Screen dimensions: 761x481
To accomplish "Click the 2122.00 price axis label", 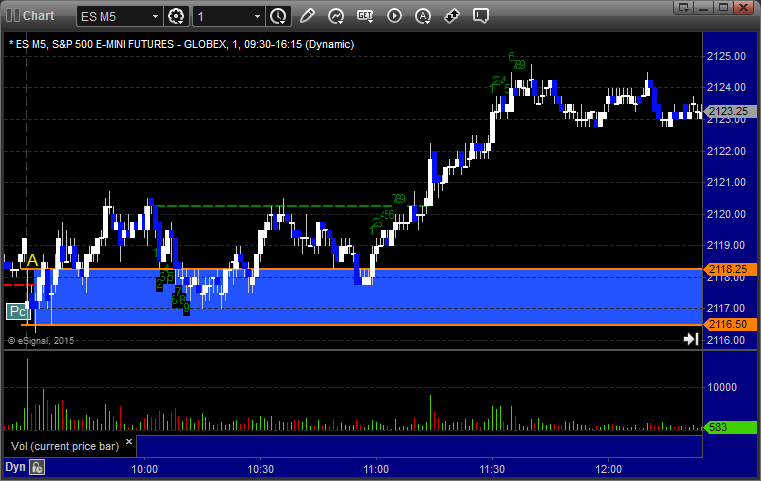I will point(726,151).
